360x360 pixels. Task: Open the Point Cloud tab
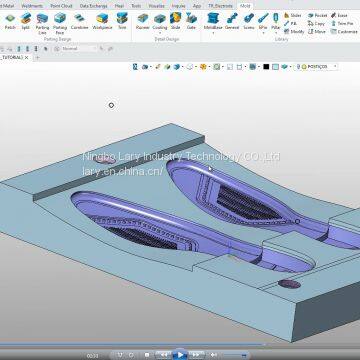tap(61, 6)
